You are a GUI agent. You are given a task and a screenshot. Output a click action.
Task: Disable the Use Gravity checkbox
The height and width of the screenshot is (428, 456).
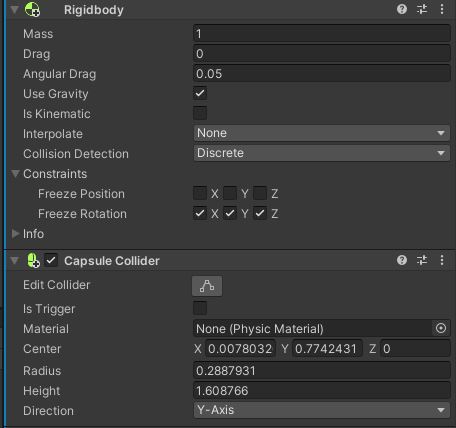(200, 93)
